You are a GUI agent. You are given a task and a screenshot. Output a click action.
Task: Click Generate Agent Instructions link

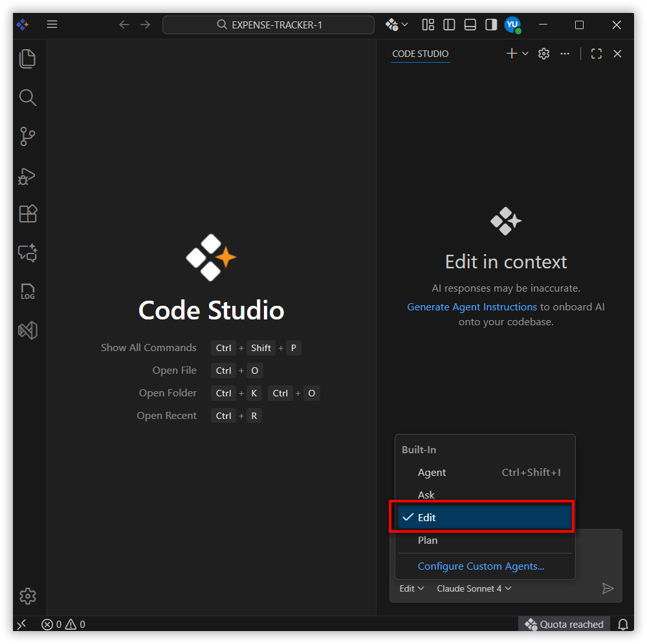(x=472, y=307)
